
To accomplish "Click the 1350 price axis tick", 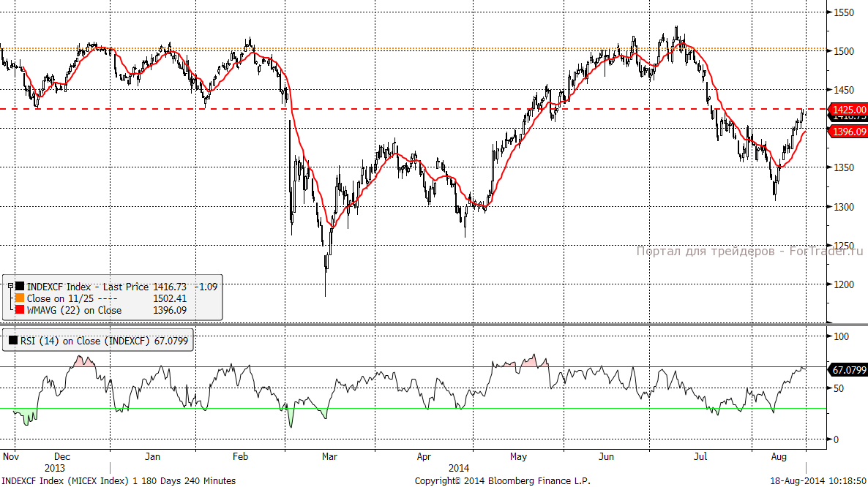I will tap(844, 167).
